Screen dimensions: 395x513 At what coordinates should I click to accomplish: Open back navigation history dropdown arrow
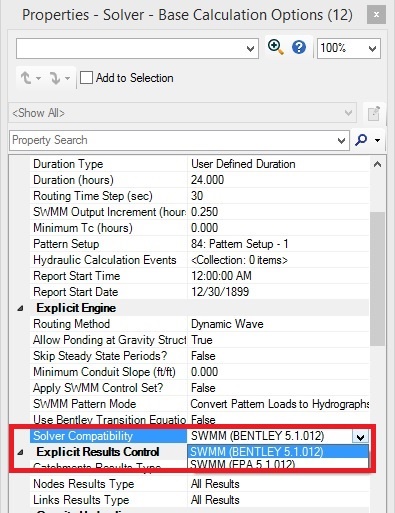coord(39,79)
